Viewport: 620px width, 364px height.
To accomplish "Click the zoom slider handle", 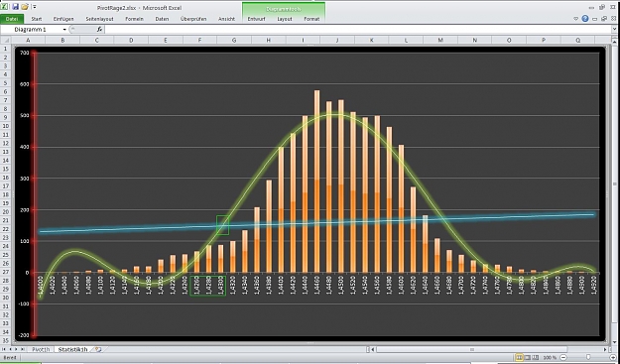I will (x=588, y=358).
